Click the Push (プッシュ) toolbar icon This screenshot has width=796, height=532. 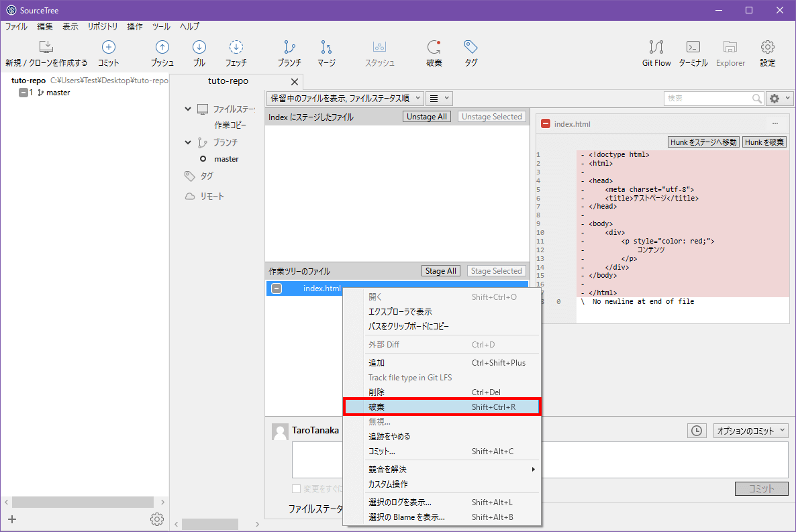[x=162, y=48]
